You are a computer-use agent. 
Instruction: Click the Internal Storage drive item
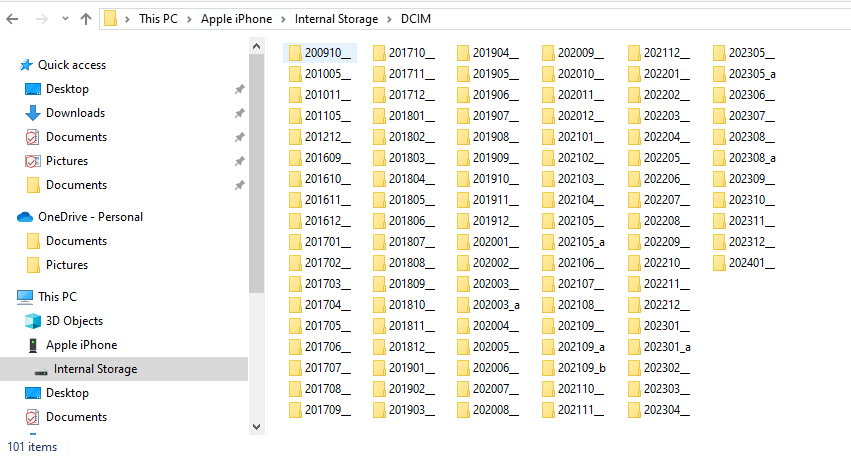(95, 369)
